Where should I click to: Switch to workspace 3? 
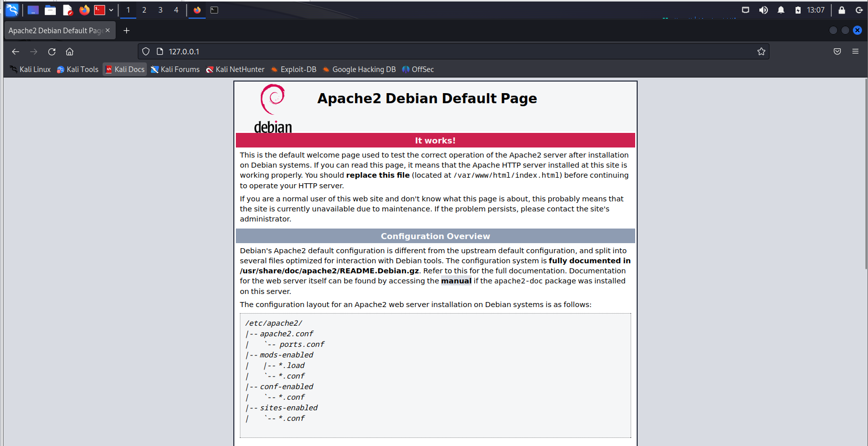160,10
